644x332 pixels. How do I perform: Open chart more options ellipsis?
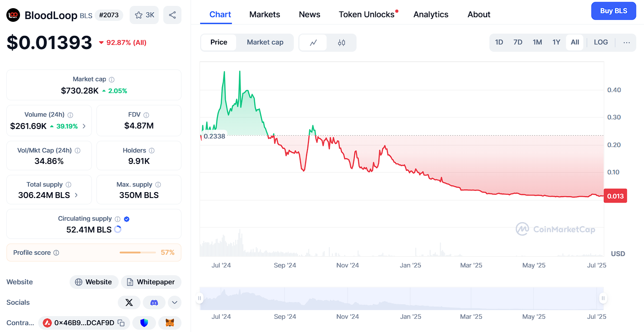pyautogui.click(x=627, y=42)
